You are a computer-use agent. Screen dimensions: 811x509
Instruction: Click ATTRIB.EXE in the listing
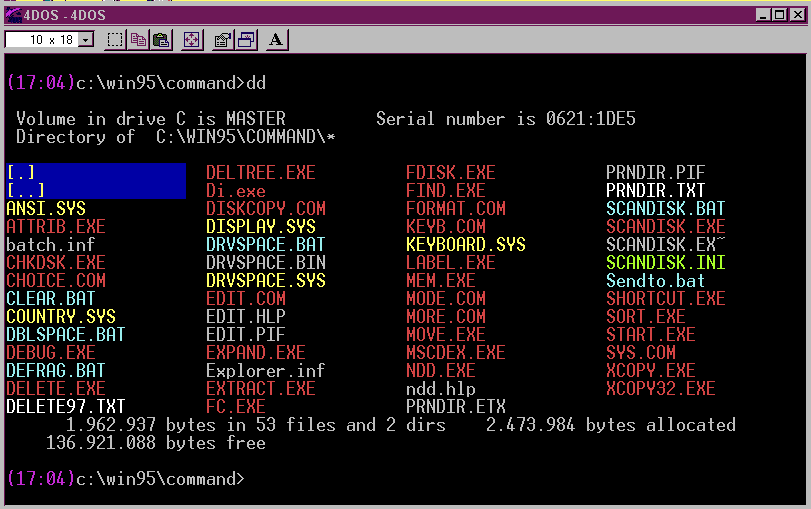(x=56, y=227)
